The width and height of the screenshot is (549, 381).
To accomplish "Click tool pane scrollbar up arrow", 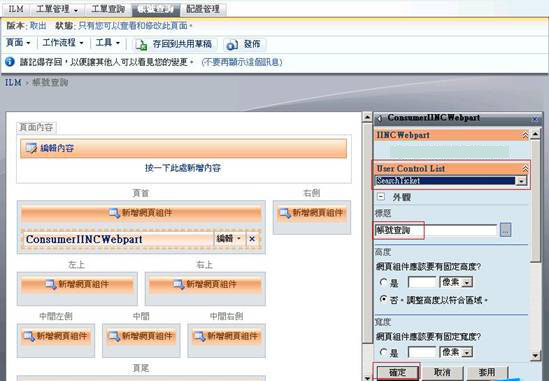I will tap(535, 134).
